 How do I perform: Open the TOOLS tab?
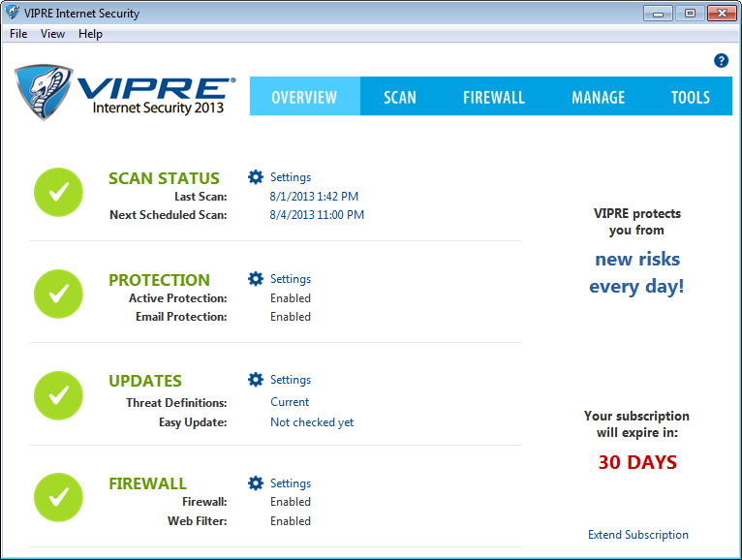coord(690,97)
